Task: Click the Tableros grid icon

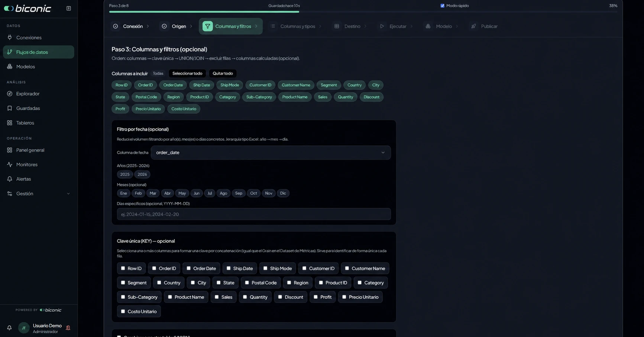Action: [10, 122]
